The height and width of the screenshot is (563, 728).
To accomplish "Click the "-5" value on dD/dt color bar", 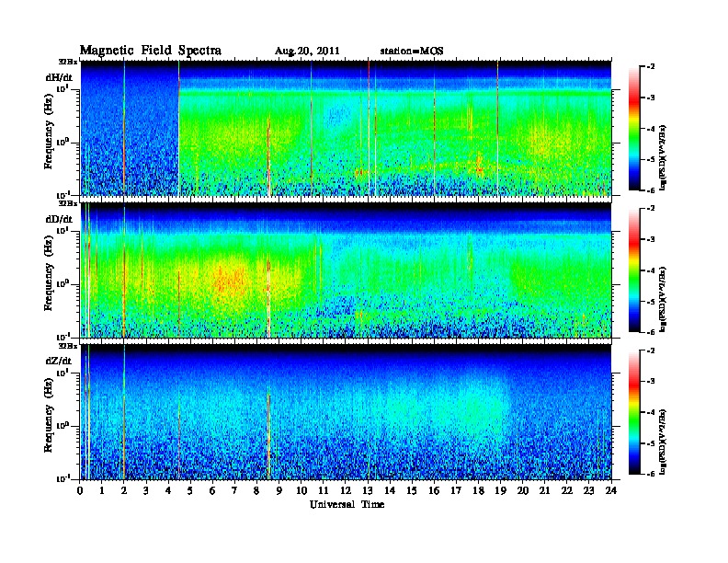I will 651,302.
